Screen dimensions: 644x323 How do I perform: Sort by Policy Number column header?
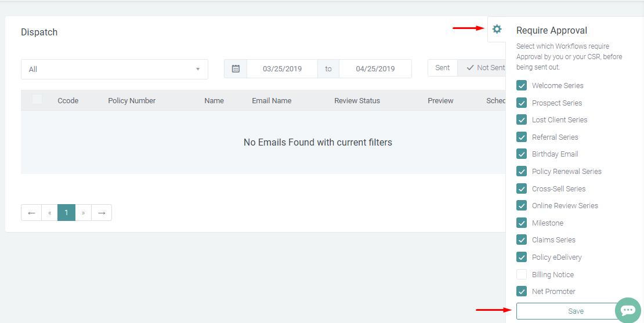pos(132,101)
